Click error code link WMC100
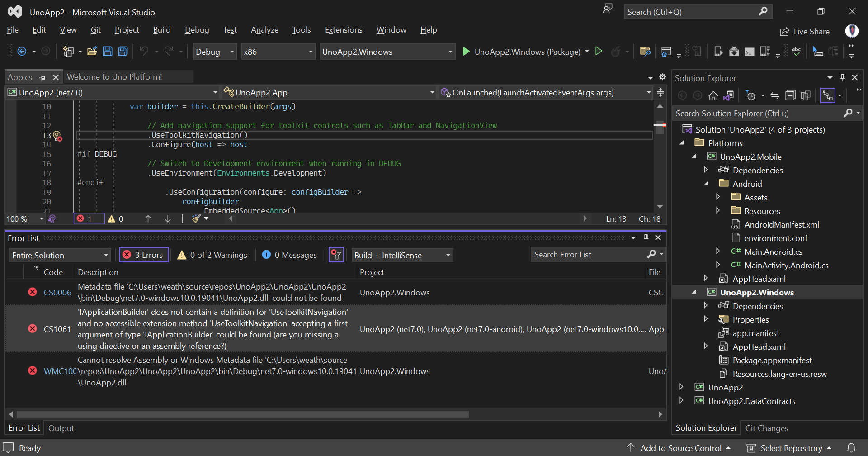868x456 pixels. [x=60, y=371]
